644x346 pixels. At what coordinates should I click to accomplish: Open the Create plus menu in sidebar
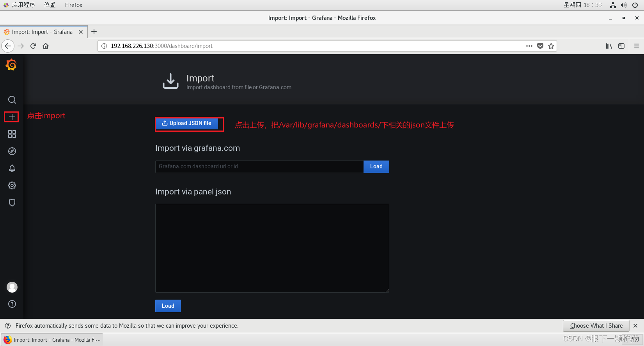pyautogui.click(x=12, y=117)
